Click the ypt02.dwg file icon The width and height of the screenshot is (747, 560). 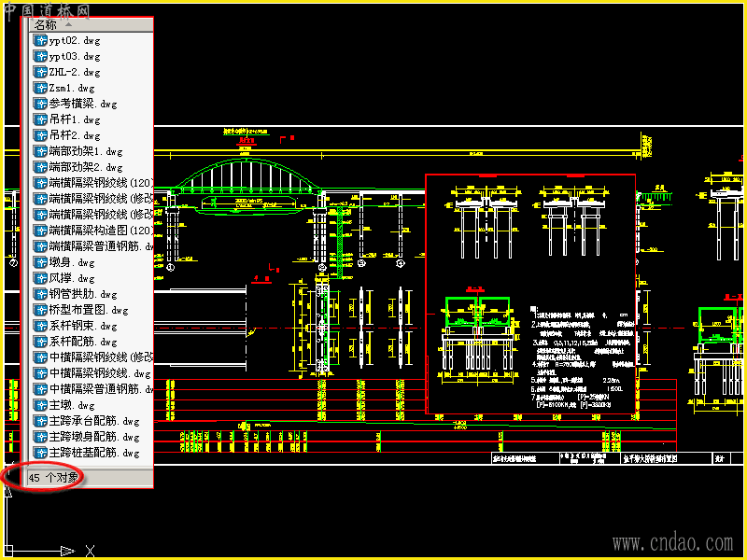pyautogui.click(x=40, y=40)
